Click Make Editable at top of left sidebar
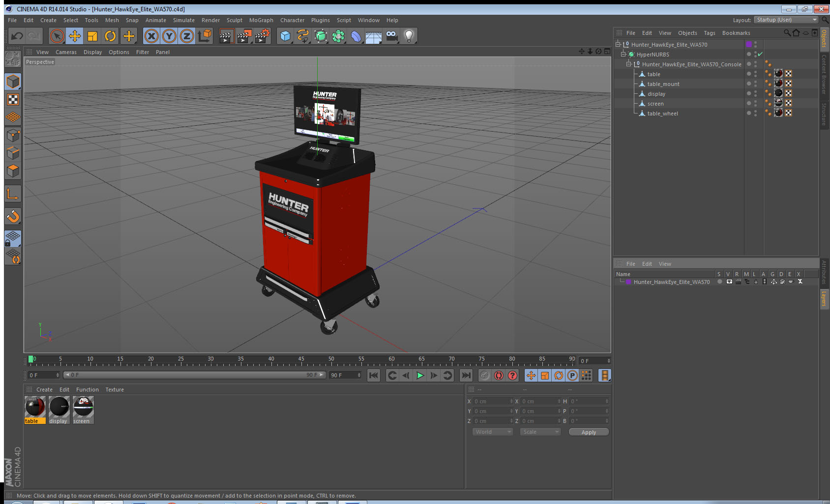 (x=13, y=59)
